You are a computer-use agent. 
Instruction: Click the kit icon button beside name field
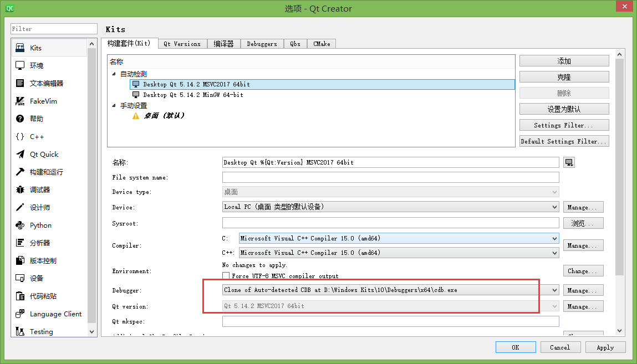[569, 162]
